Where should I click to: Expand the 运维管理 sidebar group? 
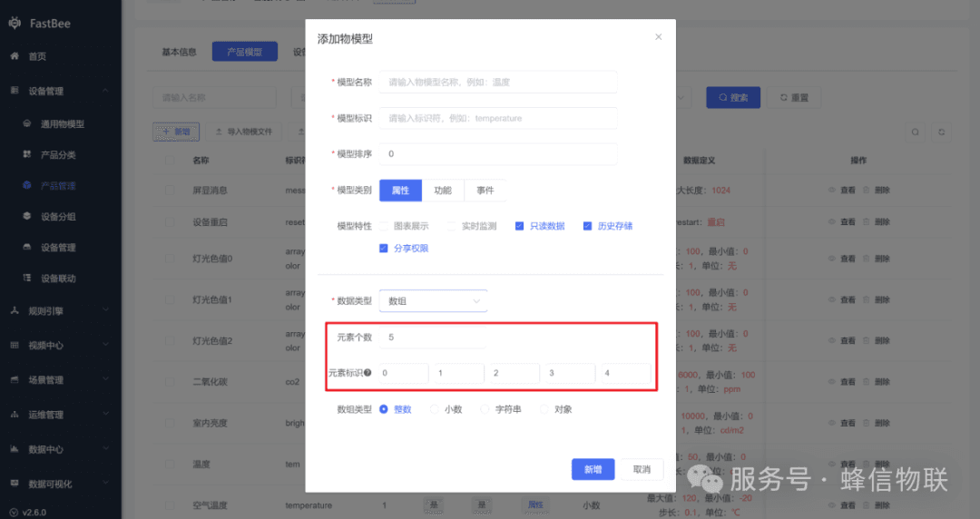click(x=105, y=414)
